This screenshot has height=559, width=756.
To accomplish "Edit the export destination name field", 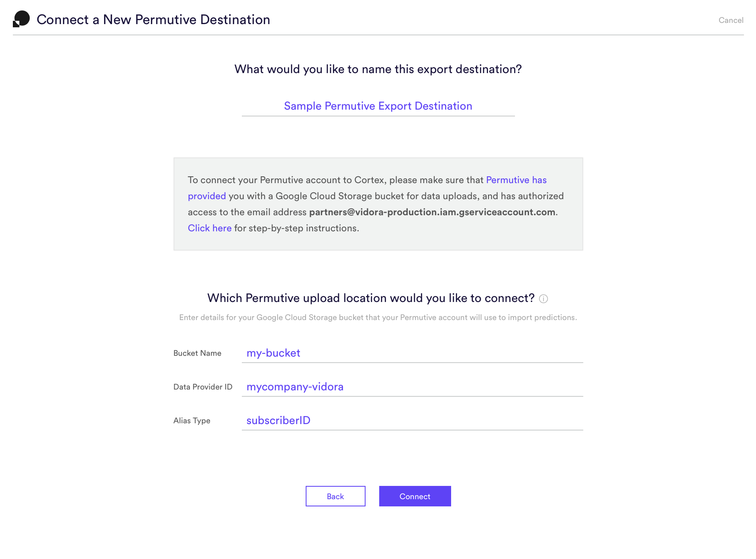I will 378,106.
